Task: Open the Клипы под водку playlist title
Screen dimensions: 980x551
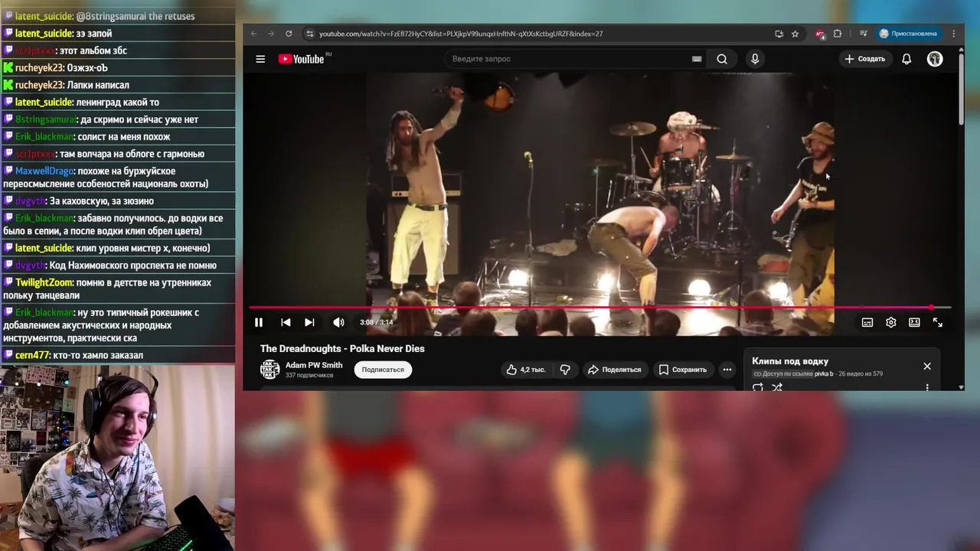Action: [x=790, y=361]
